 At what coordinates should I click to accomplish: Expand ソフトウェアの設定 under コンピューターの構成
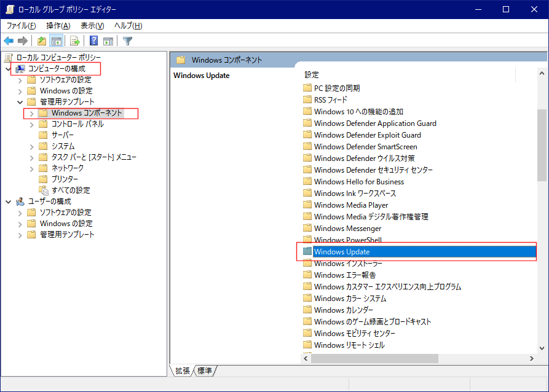coord(20,80)
